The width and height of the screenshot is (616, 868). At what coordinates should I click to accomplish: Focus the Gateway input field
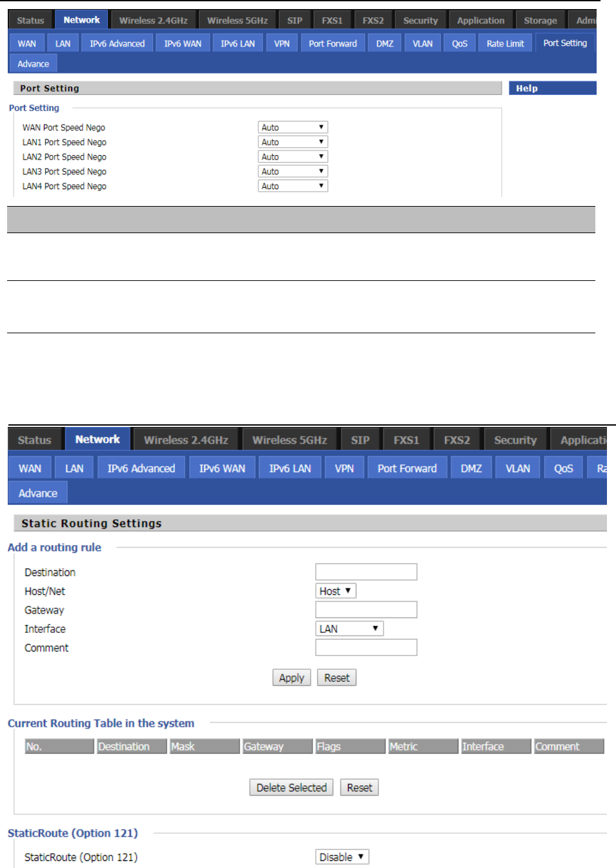click(x=366, y=610)
